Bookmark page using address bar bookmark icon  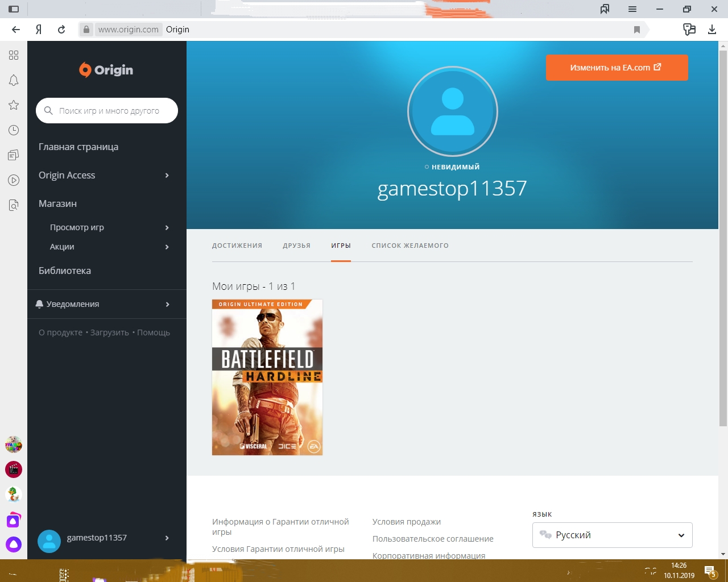(x=637, y=30)
